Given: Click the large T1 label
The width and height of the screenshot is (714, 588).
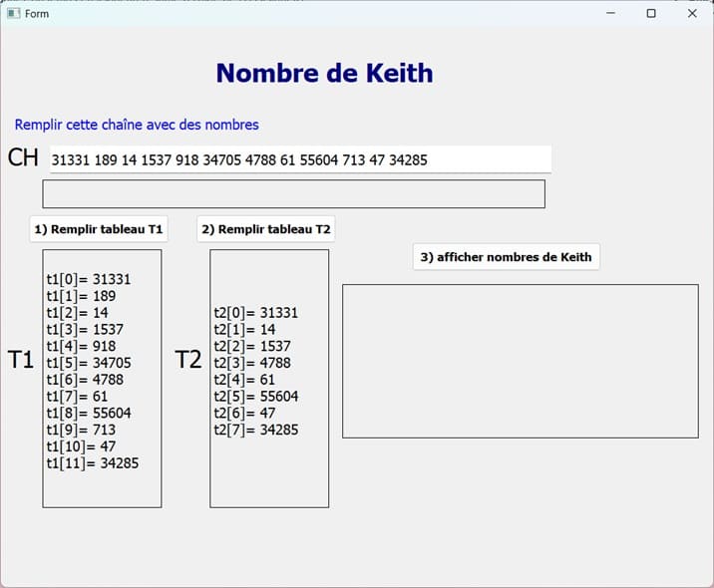Looking at the screenshot, I should click(21, 360).
